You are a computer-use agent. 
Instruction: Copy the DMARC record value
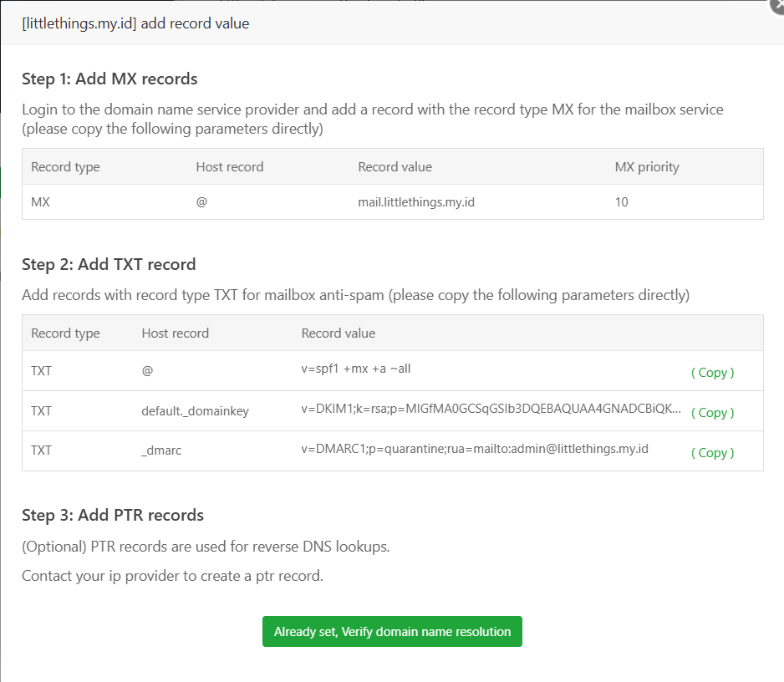[712, 452]
